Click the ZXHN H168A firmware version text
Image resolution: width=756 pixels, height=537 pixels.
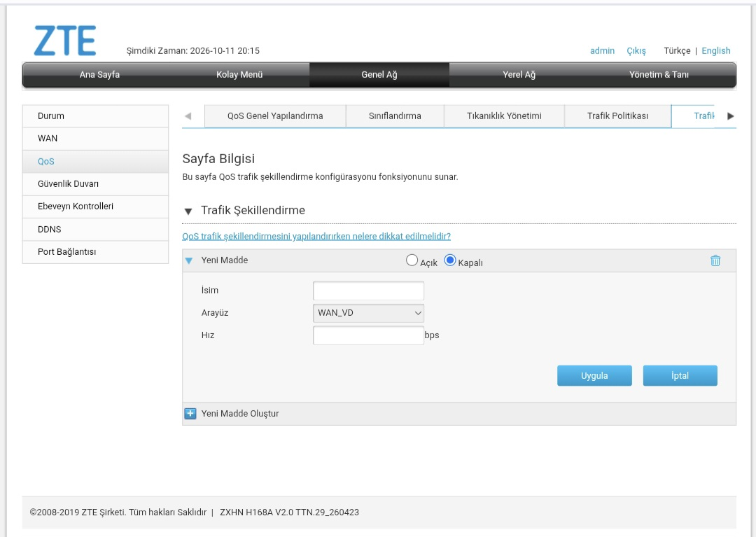289,512
